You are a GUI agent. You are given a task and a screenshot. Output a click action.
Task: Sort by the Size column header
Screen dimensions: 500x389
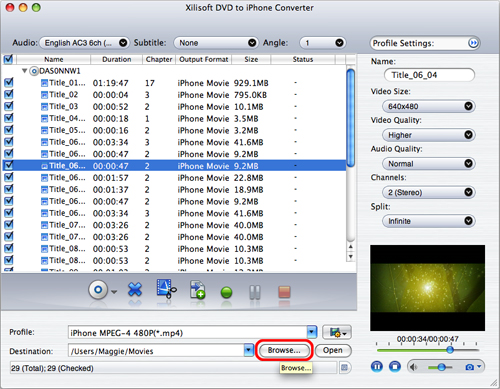[x=251, y=59]
